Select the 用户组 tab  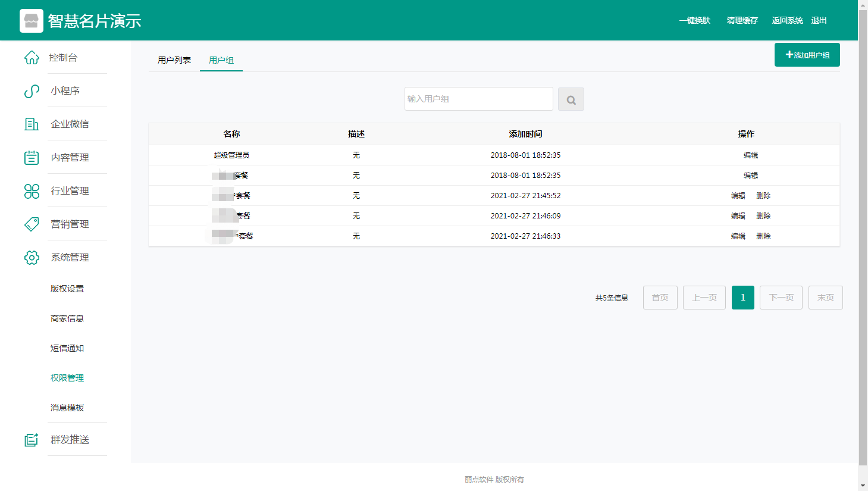coord(221,60)
